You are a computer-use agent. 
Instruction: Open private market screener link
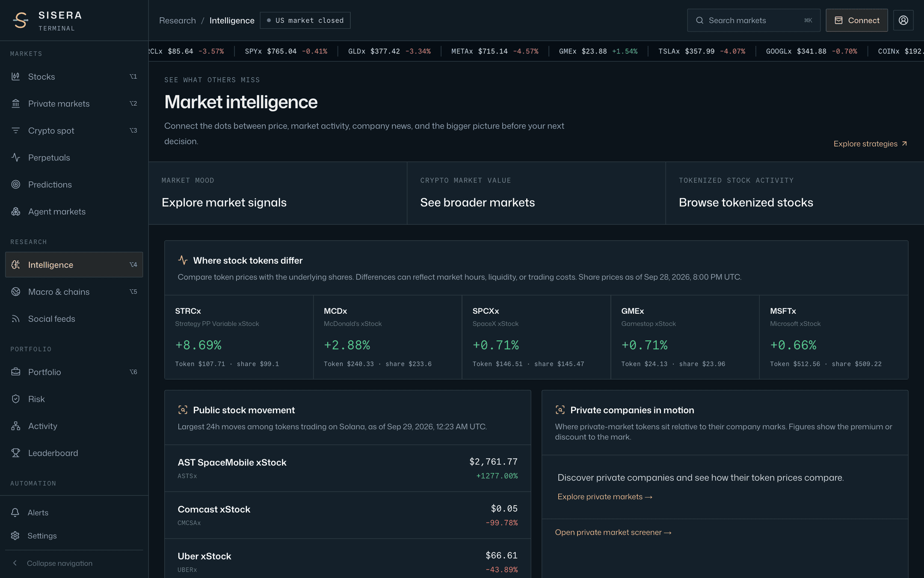click(613, 532)
